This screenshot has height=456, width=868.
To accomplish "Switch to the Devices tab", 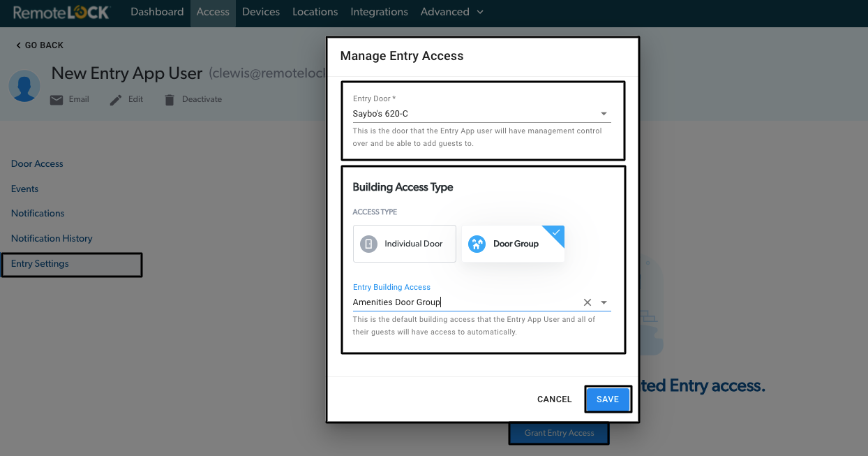I will (261, 12).
